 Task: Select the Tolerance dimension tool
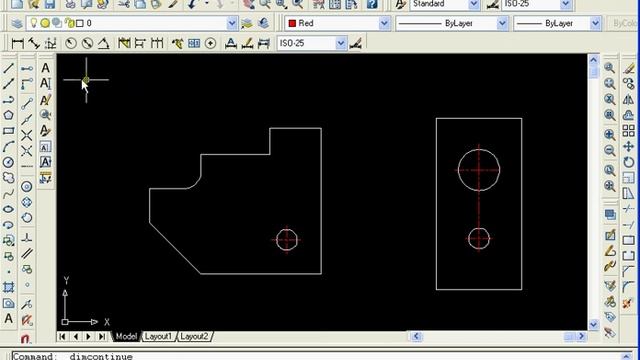point(194,43)
